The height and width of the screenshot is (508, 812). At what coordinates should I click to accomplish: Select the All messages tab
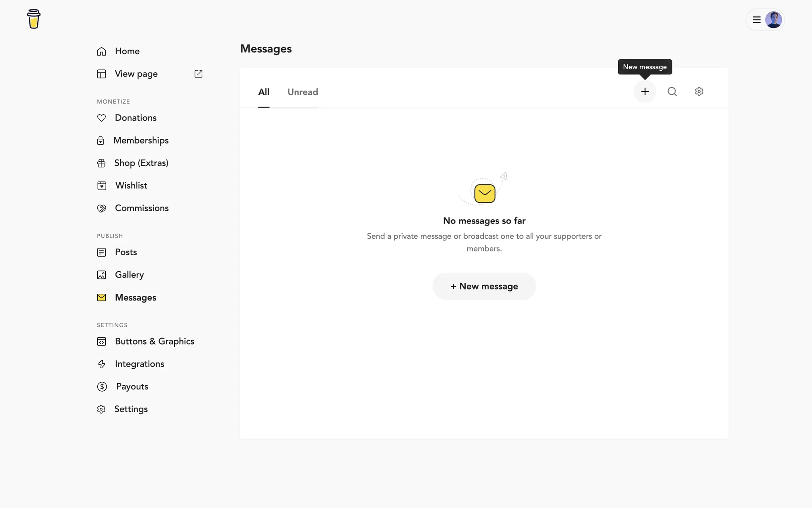point(263,92)
